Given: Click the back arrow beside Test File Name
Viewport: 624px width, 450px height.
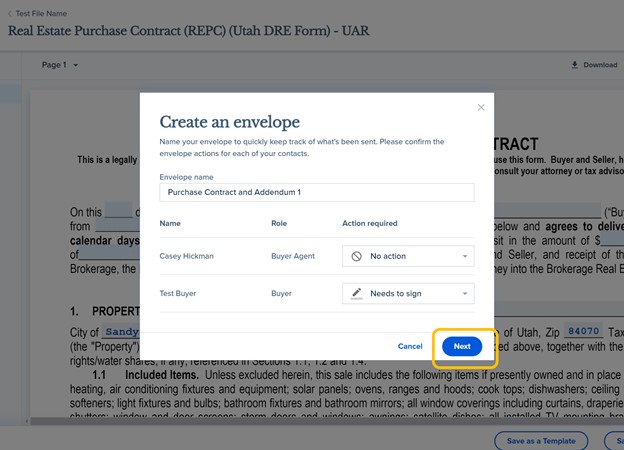Looking at the screenshot, I should point(12,14).
